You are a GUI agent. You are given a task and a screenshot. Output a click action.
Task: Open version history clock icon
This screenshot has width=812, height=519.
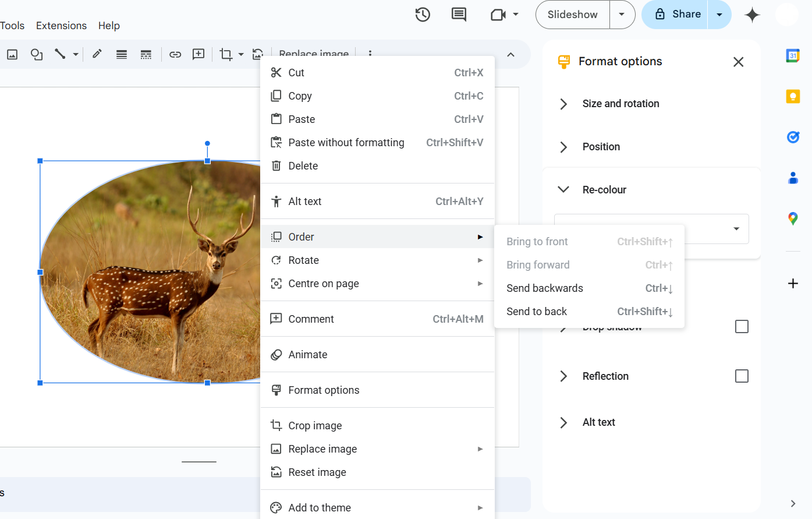(x=423, y=15)
